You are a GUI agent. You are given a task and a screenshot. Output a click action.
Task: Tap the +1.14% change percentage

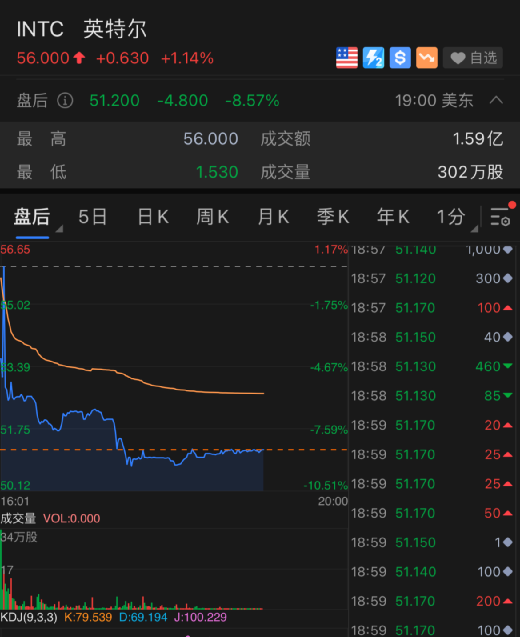coord(187,58)
